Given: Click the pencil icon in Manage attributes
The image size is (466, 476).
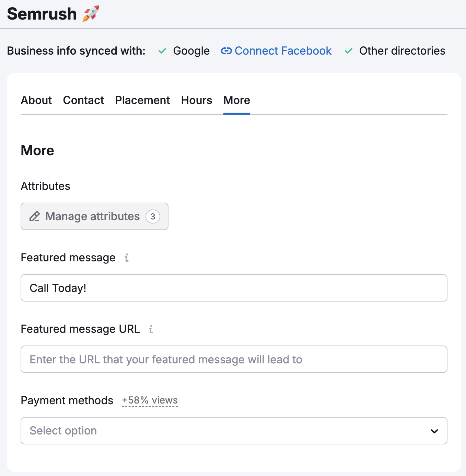Looking at the screenshot, I should tap(35, 216).
